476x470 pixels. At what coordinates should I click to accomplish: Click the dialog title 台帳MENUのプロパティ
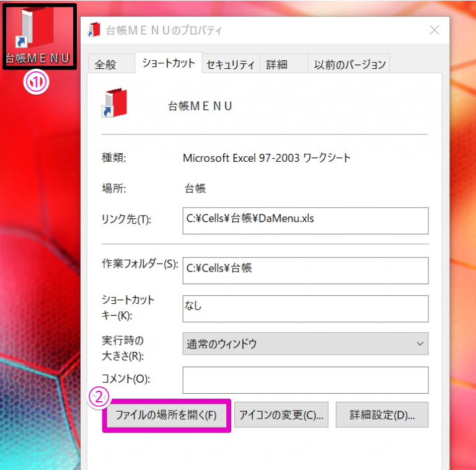click(x=164, y=30)
